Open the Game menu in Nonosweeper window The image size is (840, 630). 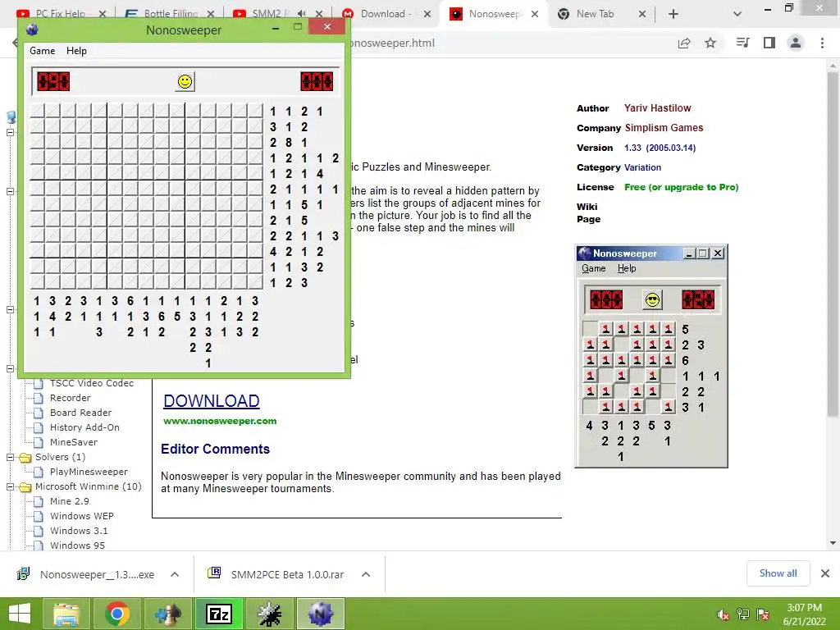point(43,50)
